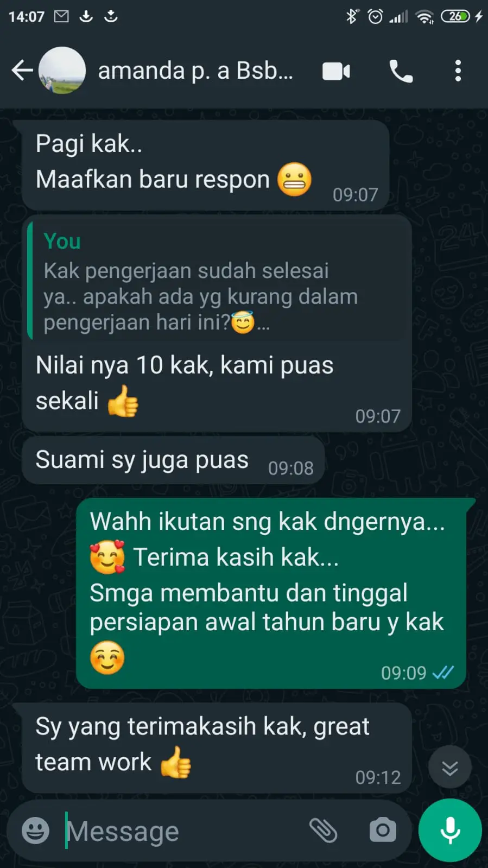The image size is (488, 868).
Task: Tap the quoted "You" reply preview
Action: [x=218, y=281]
